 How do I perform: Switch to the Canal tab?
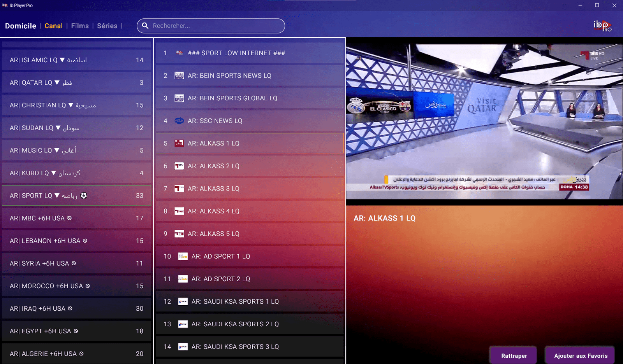point(53,26)
